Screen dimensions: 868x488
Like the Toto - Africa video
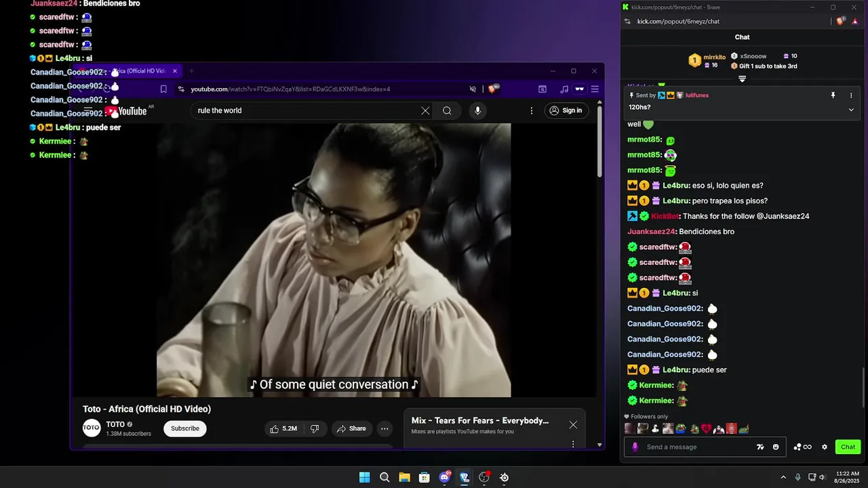pyautogui.click(x=283, y=428)
